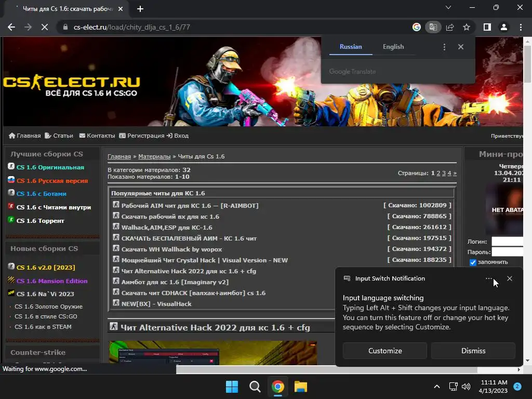
Task: Open CS 1.6 с Читами внутри link
Action: tap(54, 207)
